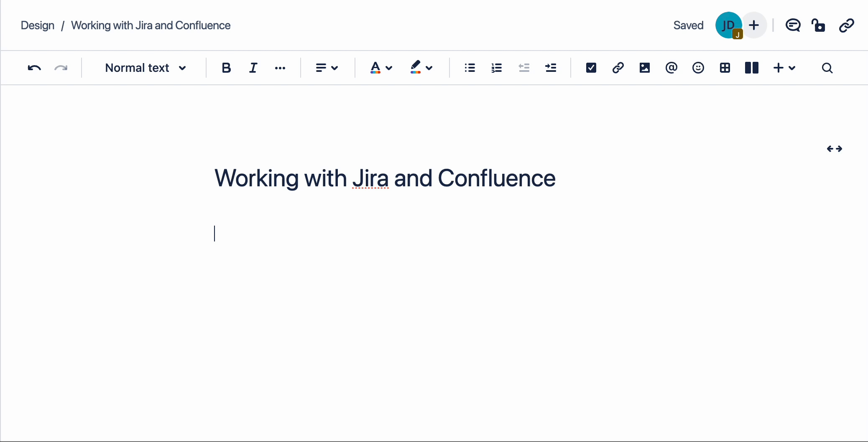
Task: Click the redo arrow icon
Action: tap(61, 68)
